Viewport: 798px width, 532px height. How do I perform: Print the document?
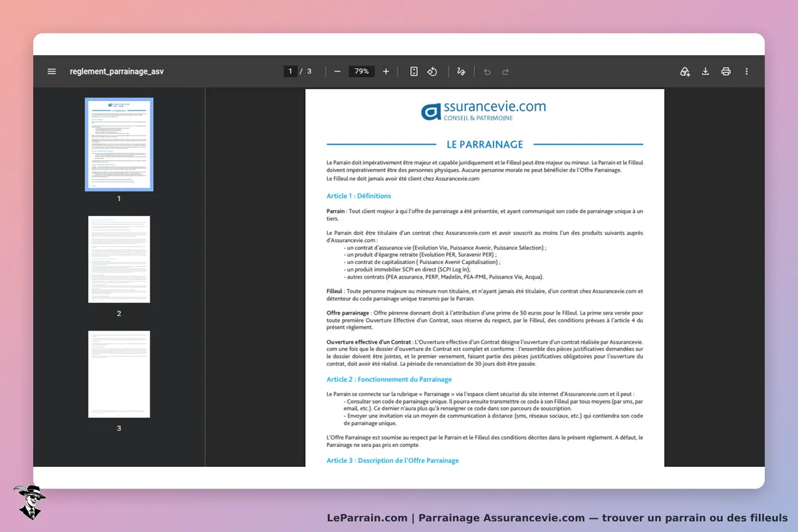(726, 71)
